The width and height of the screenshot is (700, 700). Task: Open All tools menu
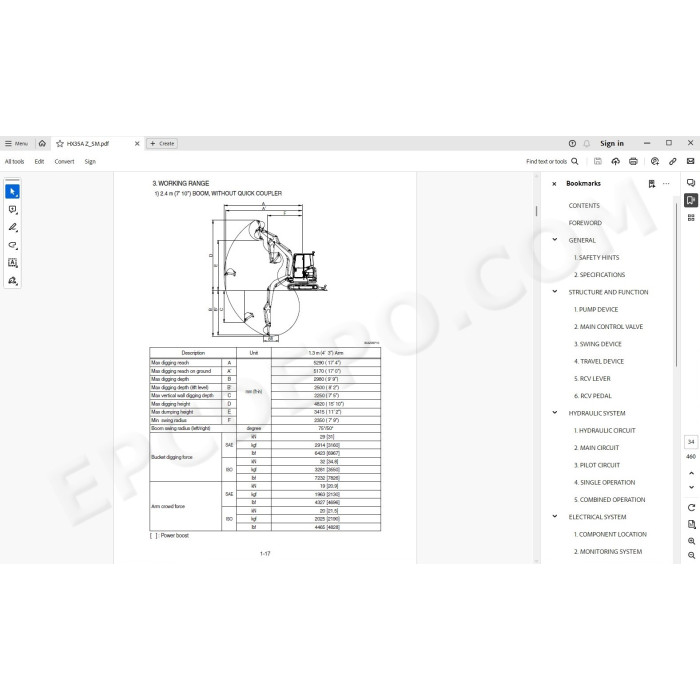(x=14, y=162)
